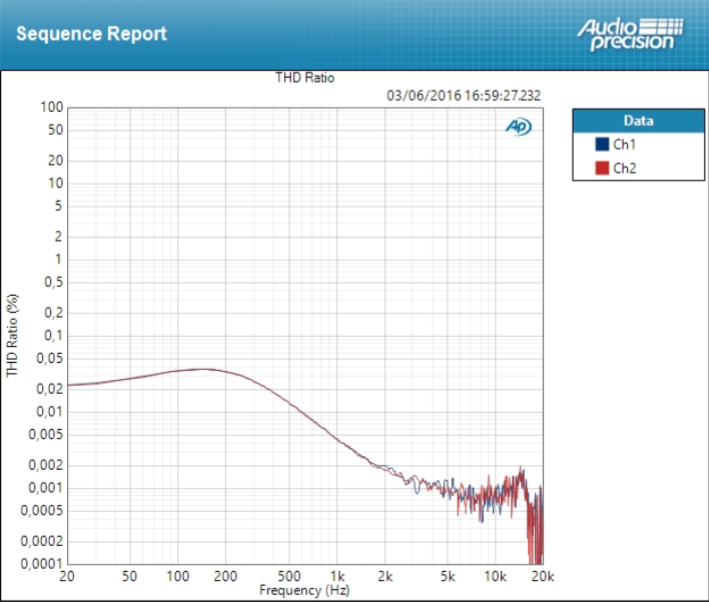Click the THD Ratio (%) vertical axis label
Viewport: 709px width, 602px height.
[x=12, y=336]
